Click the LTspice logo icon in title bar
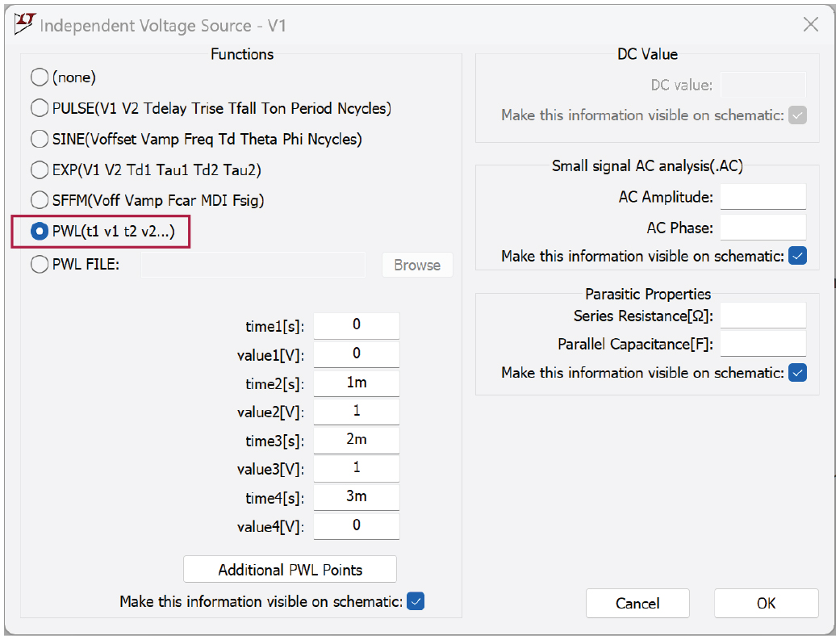This screenshot has height=640, width=840. click(x=25, y=24)
